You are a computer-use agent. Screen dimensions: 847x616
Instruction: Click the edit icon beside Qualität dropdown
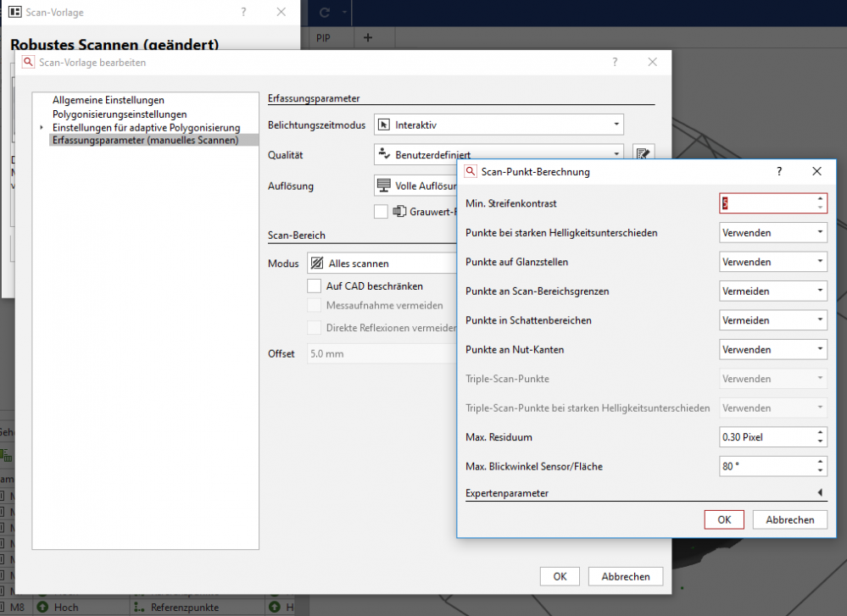click(x=643, y=154)
